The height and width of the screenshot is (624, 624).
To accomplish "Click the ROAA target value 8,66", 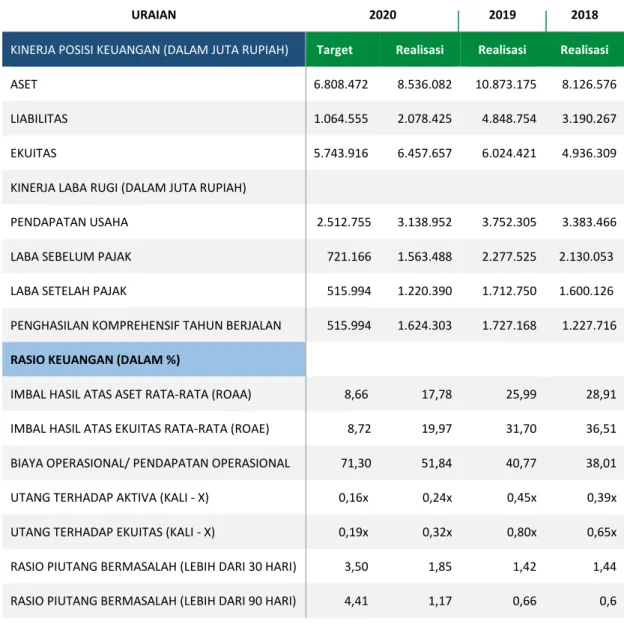I will [x=356, y=394].
